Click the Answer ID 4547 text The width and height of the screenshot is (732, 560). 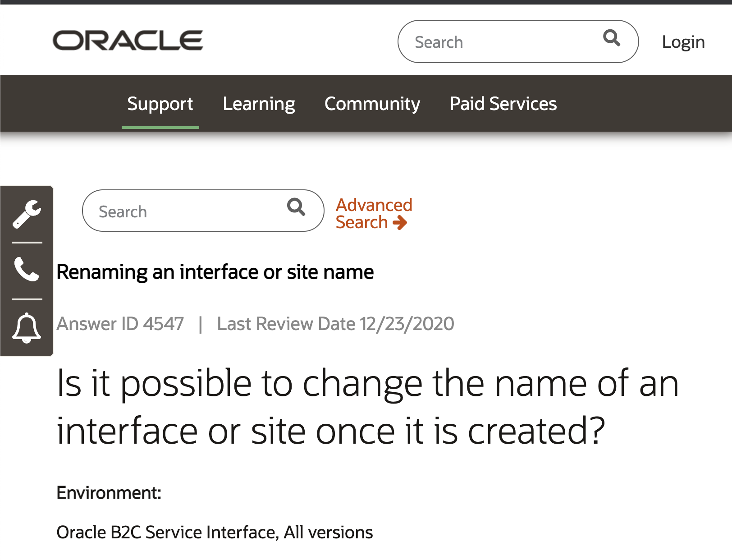click(x=120, y=324)
